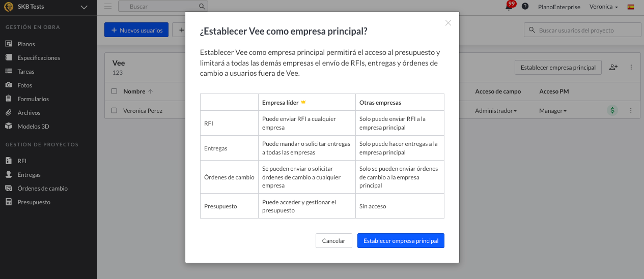This screenshot has width=644, height=279.
Task: Expand the SKB Tests project dropdown
Action: [x=85, y=7]
